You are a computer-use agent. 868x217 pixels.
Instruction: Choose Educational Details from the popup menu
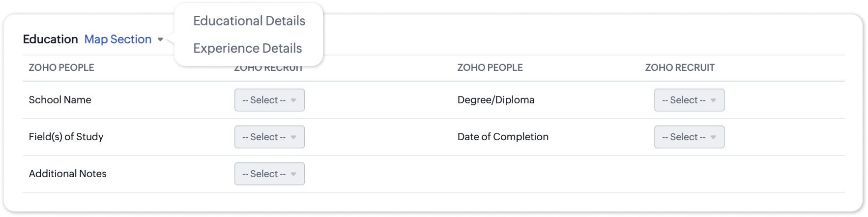click(249, 21)
